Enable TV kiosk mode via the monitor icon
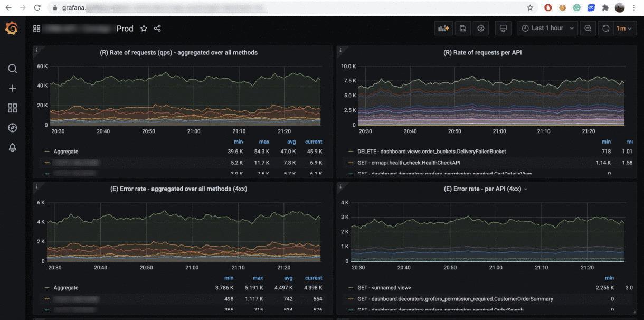Viewport: 644px width, 320px height. coord(503,28)
